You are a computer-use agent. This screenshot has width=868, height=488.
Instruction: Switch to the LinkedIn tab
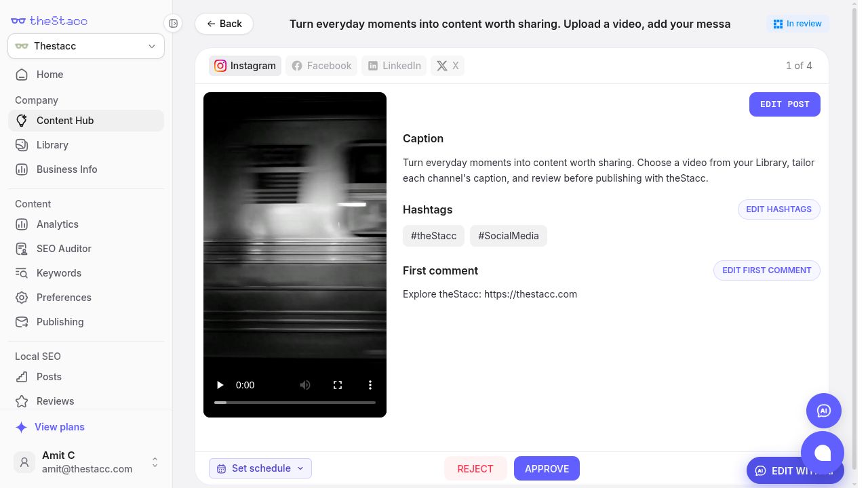(394, 66)
